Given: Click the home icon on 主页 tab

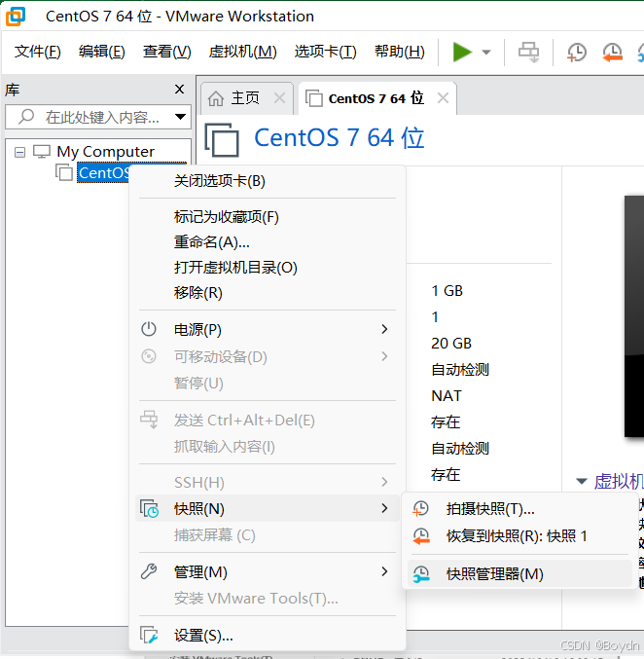Looking at the screenshot, I should [216, 98].
